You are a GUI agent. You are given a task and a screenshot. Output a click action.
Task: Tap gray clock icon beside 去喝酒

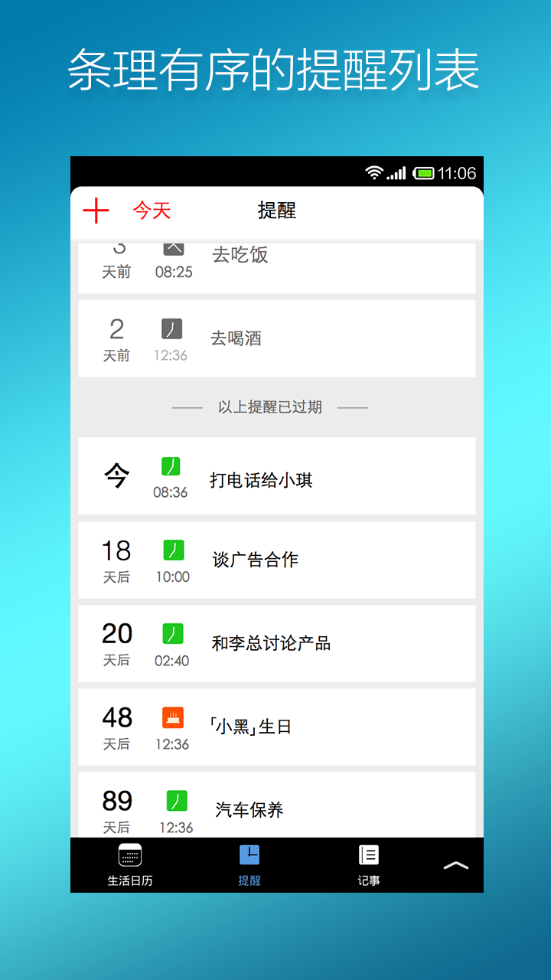(171, 329)
